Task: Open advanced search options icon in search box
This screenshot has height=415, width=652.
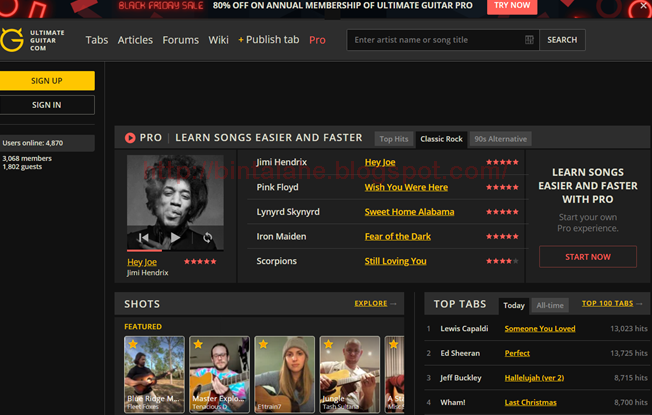Action: (529, 40)
